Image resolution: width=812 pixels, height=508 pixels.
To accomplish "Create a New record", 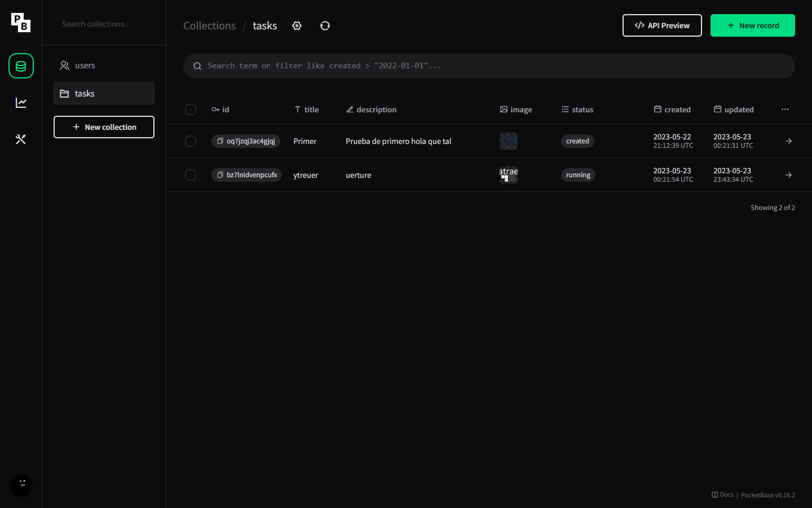I will [753, 25].
